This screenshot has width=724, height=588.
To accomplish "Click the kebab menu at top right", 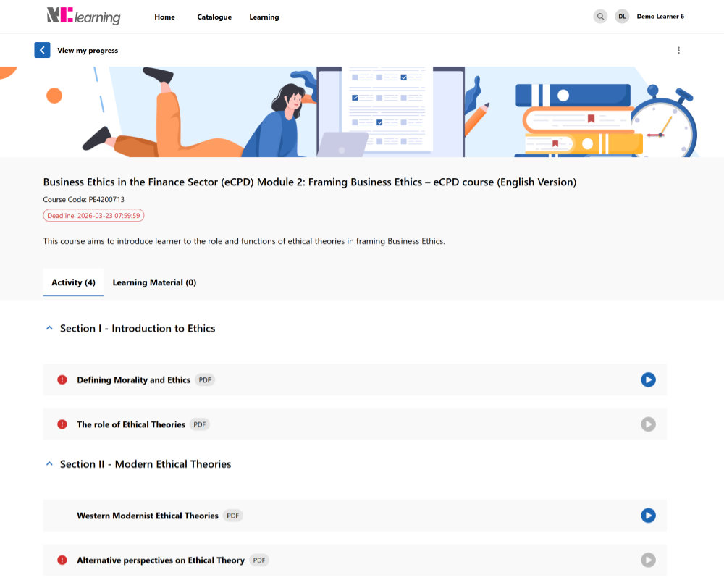I will pos(678,50).
